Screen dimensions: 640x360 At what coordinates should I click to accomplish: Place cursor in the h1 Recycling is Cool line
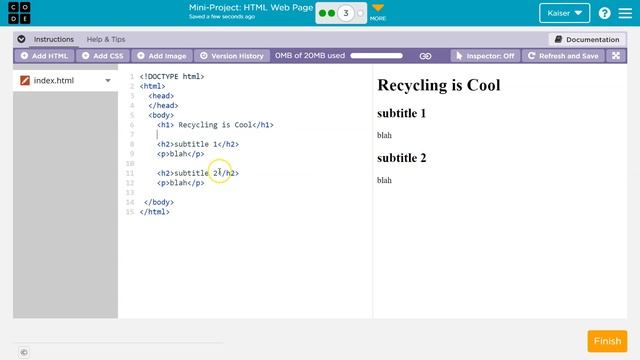215,125
